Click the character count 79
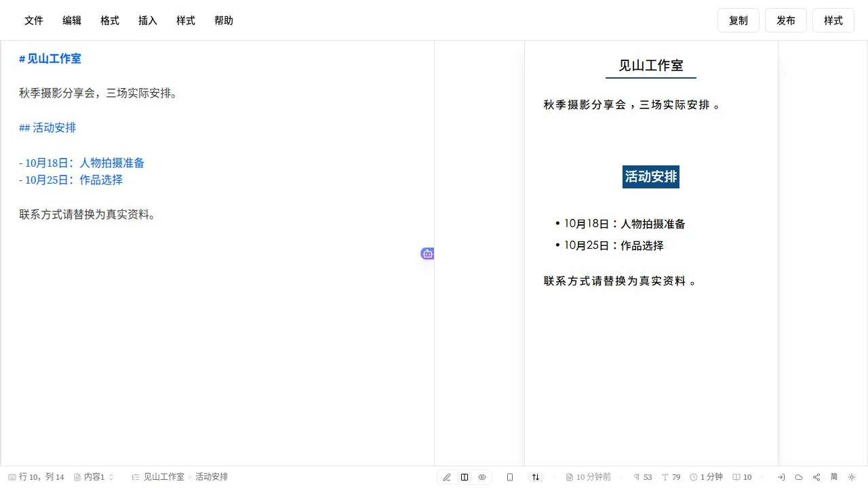Viewport: 868px width, 488px height. point(671,477)
